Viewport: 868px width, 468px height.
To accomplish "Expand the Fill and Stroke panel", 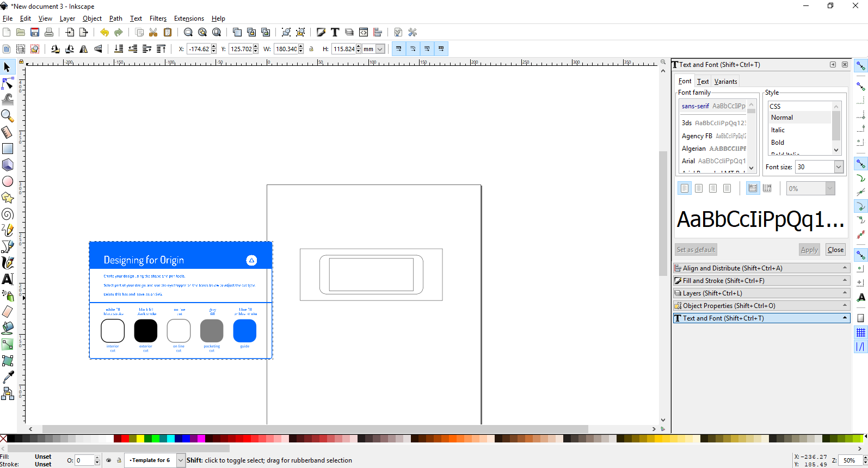I will coord(761,281).
